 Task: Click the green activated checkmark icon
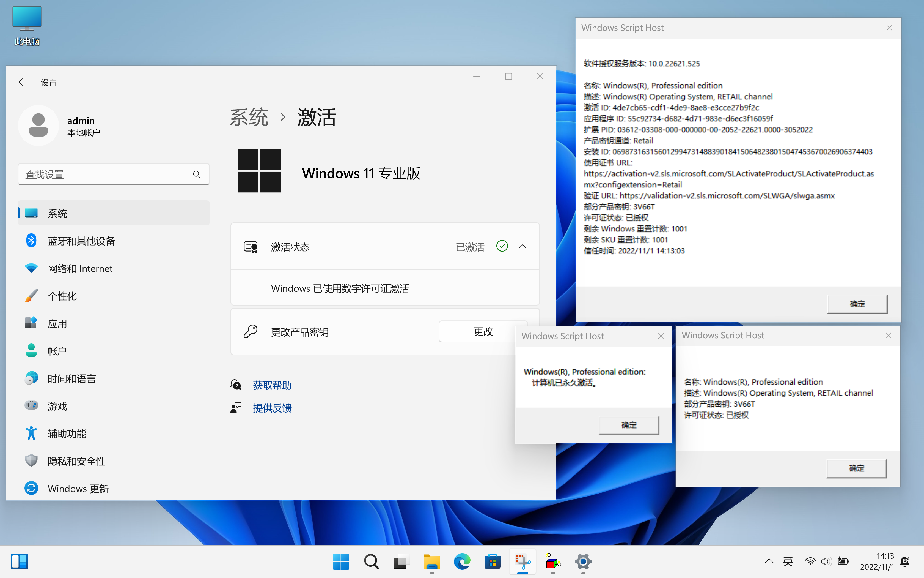click(x=502, y=246)
